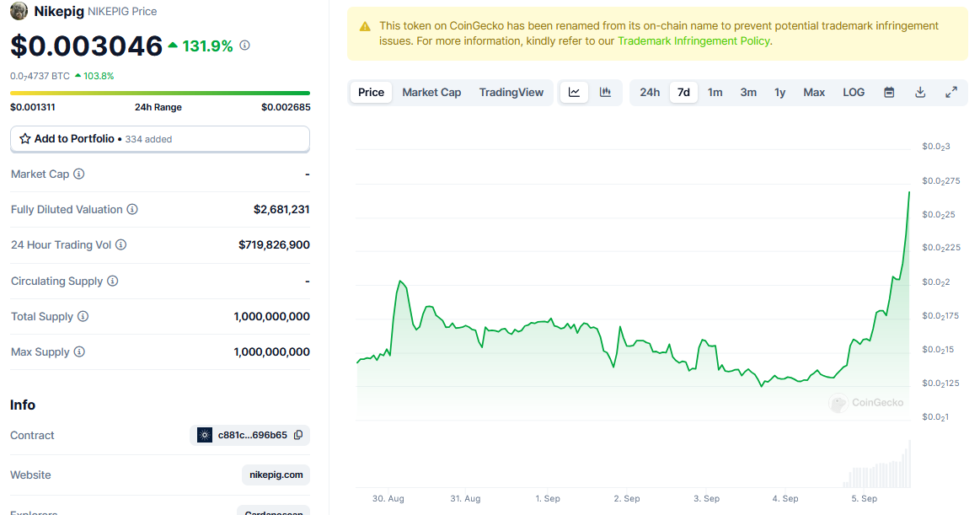Show Total Supply info icon

tap(83, 316)
